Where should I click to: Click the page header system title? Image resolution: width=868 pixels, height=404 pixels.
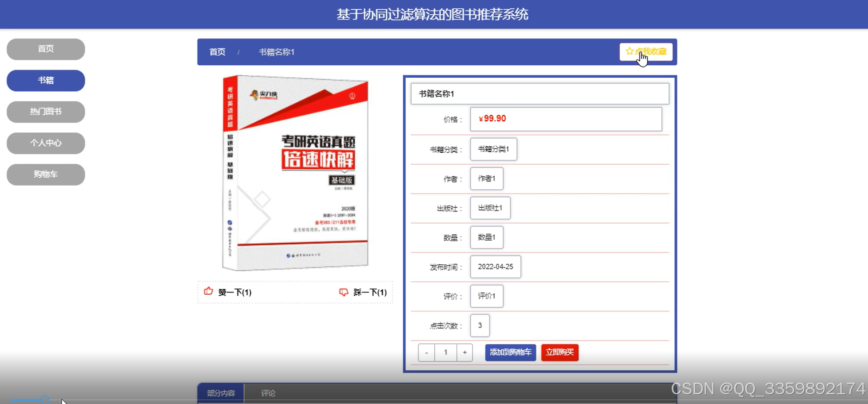432,14
